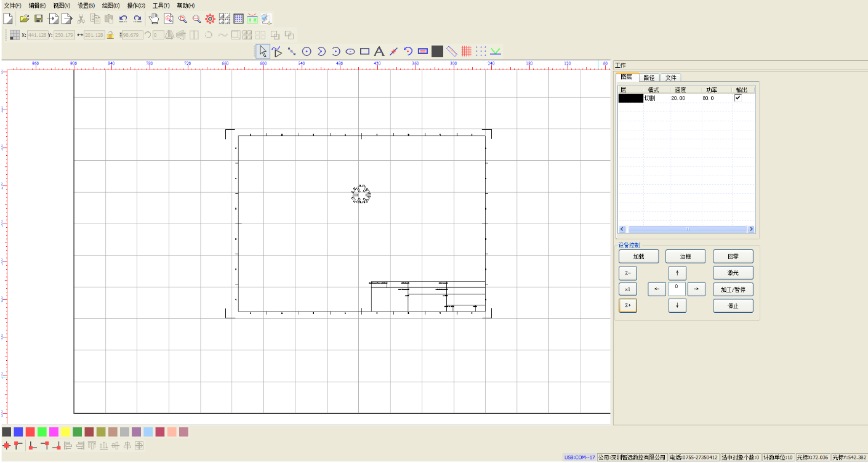Open the 文件(F) menu
The width and height of the screenshot is (868, 463).
pos(12,5)
